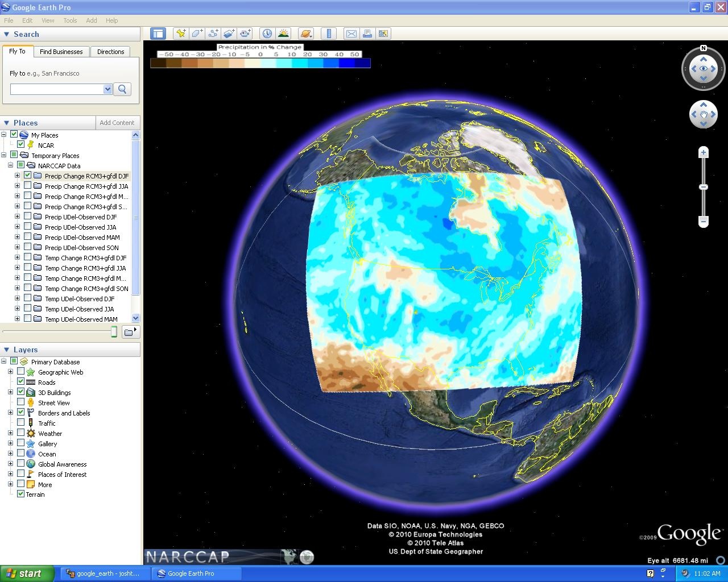Viewport: 728px width, 582px height.
Task: Click the Add Content button
Action: 117,123
